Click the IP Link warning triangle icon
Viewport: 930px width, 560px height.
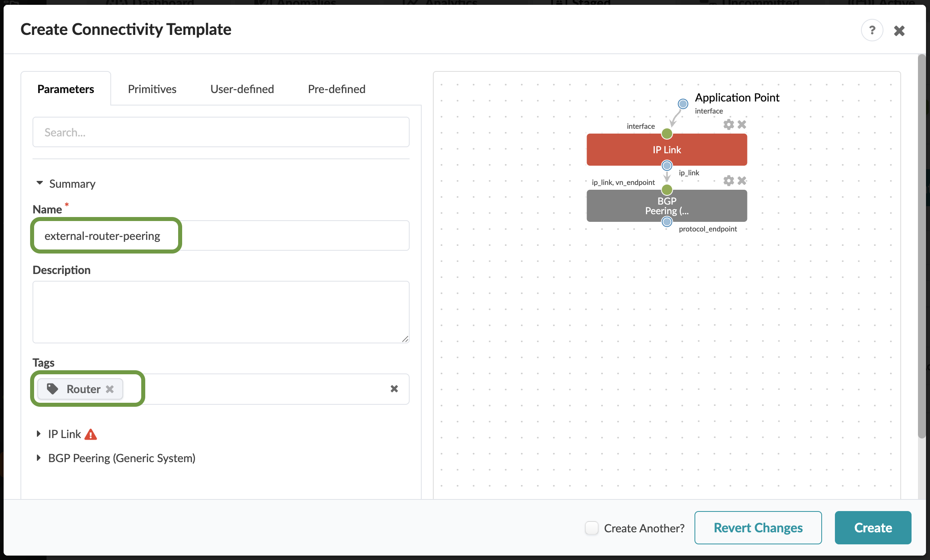[x=91, y=434]
